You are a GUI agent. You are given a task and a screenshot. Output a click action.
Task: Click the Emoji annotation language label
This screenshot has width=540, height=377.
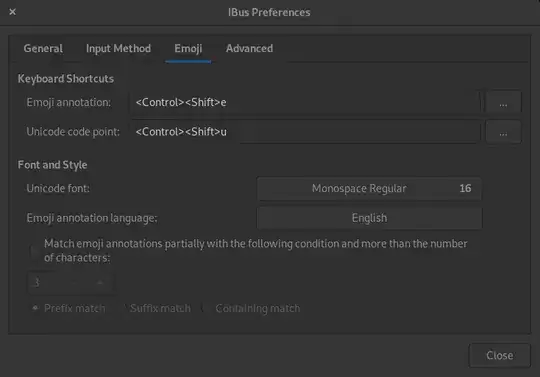(x=92, y=218)
